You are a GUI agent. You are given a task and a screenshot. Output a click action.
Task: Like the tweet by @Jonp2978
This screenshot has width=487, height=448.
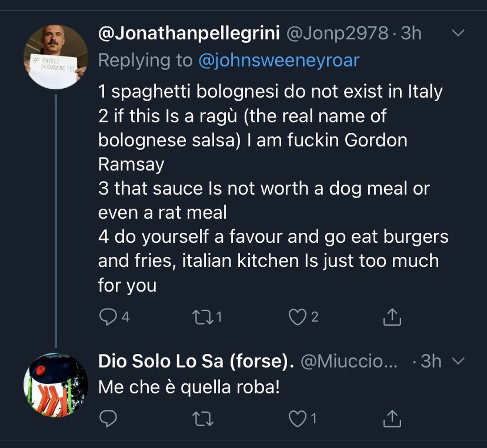297,317
